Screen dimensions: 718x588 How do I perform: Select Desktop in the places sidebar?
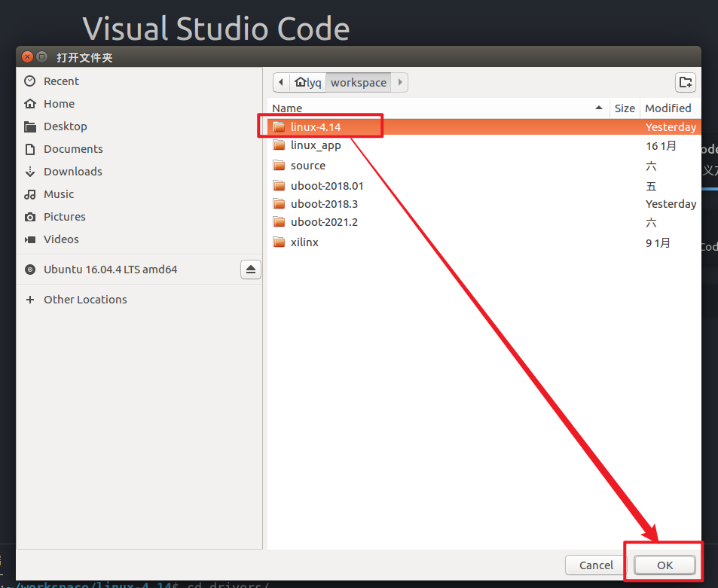coord(139,126)
